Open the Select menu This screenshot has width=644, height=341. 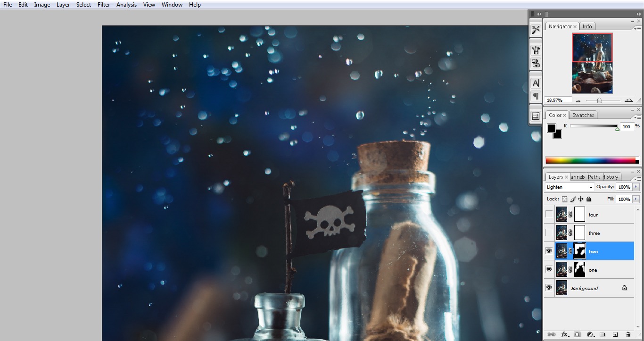pyautogui.click(x=83, y=5)
